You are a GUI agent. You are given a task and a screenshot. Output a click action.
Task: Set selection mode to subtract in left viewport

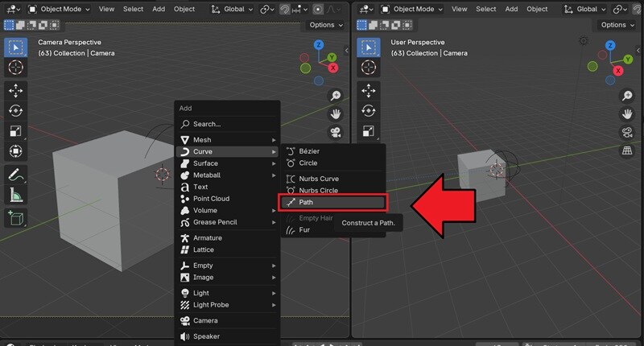click(x=31, y=25)
